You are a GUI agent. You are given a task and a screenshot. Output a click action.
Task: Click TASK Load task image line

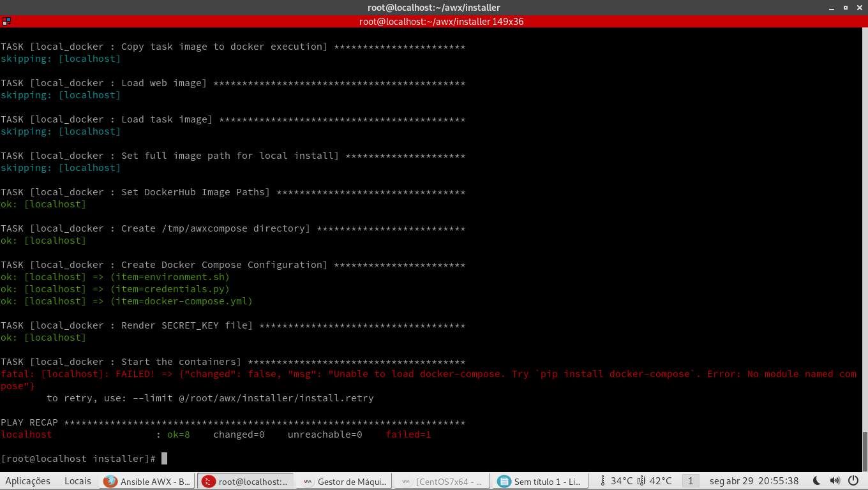click(x=233, y=119)
